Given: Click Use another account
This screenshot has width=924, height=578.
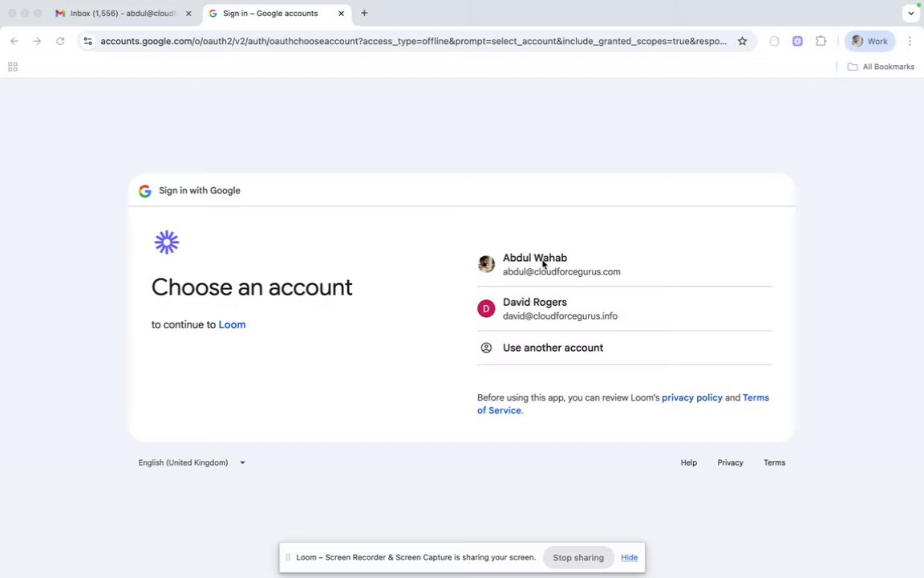Looking at the screenshot, I should pos(553,348).
